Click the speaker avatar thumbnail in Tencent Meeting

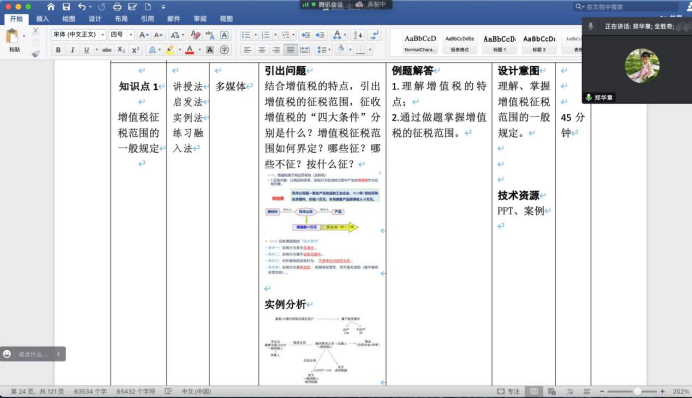point(642,65)
